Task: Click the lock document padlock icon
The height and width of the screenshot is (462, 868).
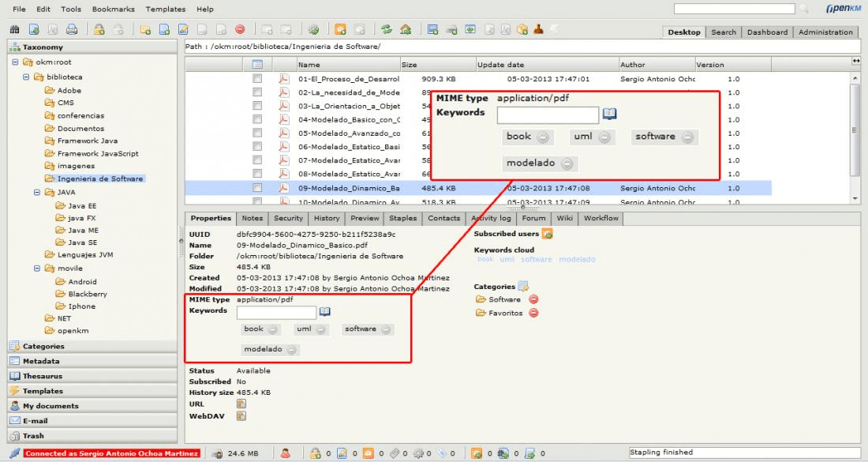Action: (x=99, y=29)
